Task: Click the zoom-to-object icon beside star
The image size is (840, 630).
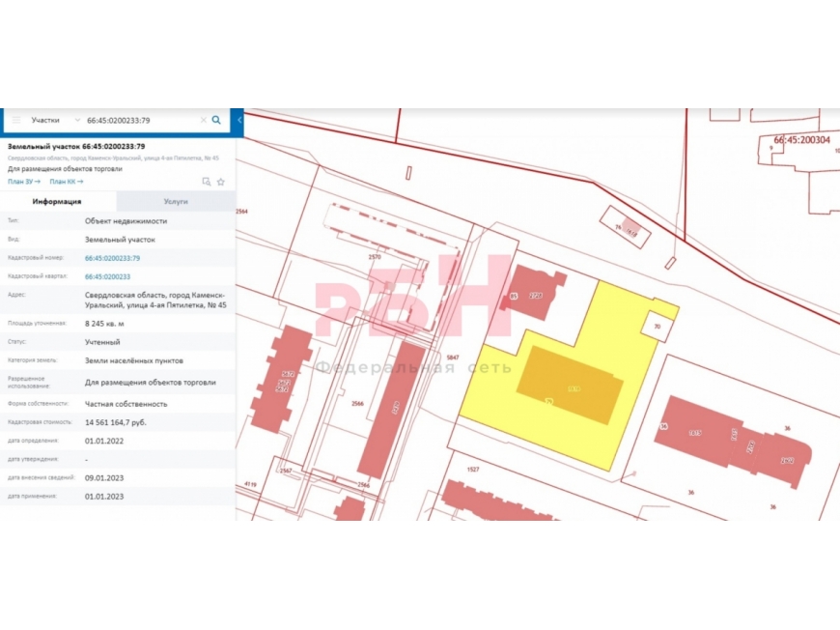Action: pyautogui.click(x=206, y=182)
